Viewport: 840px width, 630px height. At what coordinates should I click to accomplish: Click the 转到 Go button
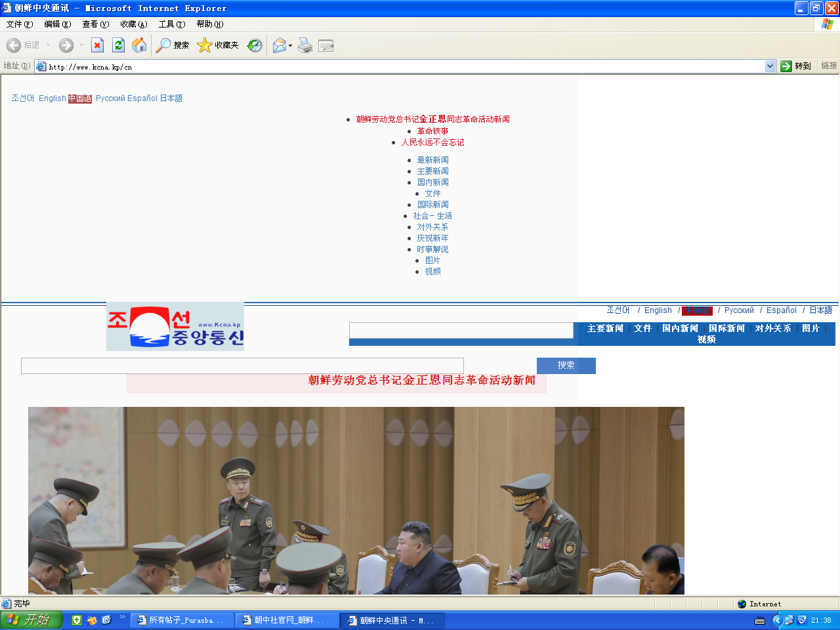[x=796, y=66]
